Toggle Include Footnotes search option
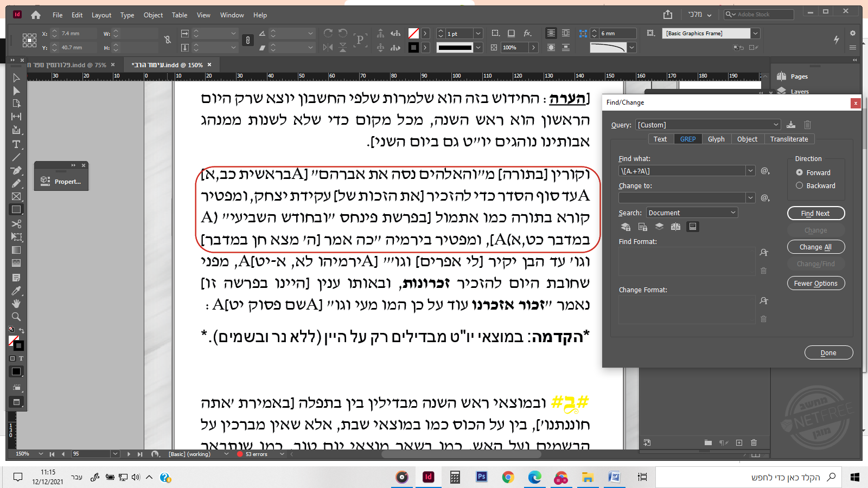 coord(693,227)
